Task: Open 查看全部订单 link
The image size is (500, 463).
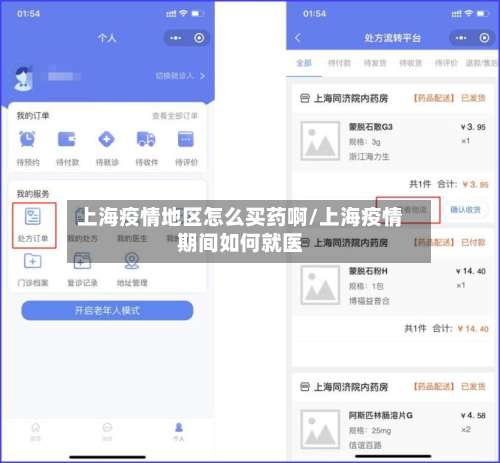Action: [x=175, y=116]
